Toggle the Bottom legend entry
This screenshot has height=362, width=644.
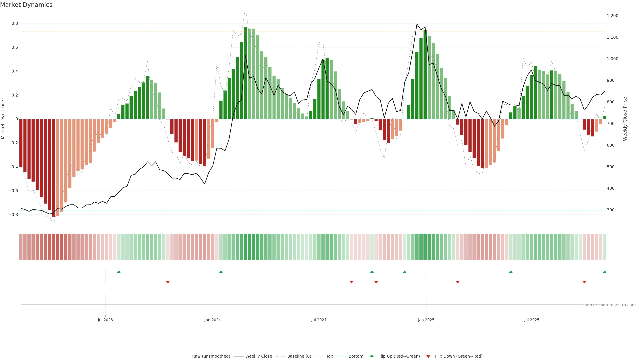[x=356, y=356]
